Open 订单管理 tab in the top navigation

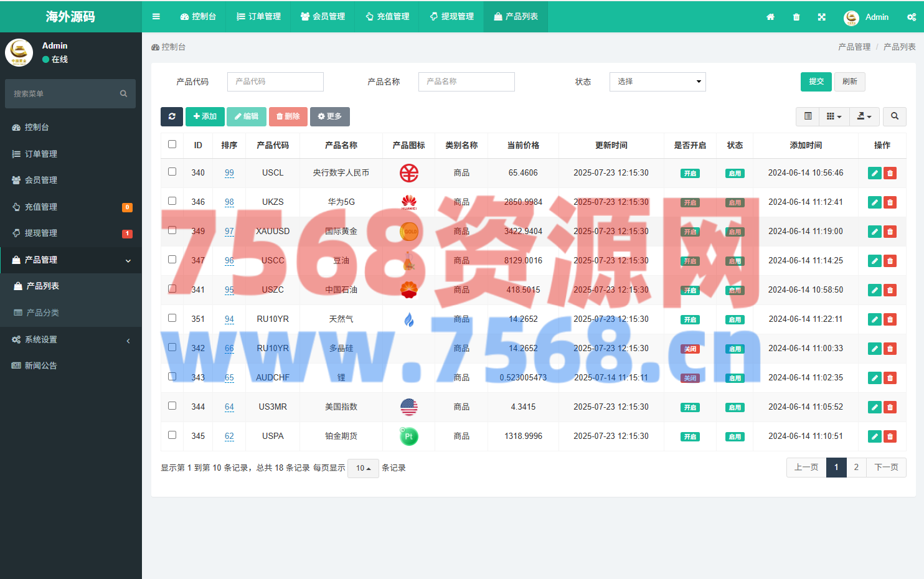tap(259, 17)
